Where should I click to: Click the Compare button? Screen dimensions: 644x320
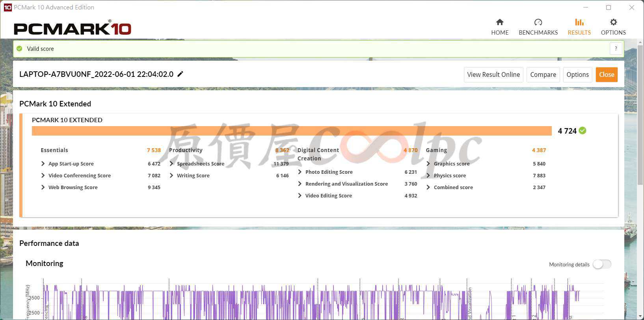(543, 74)
